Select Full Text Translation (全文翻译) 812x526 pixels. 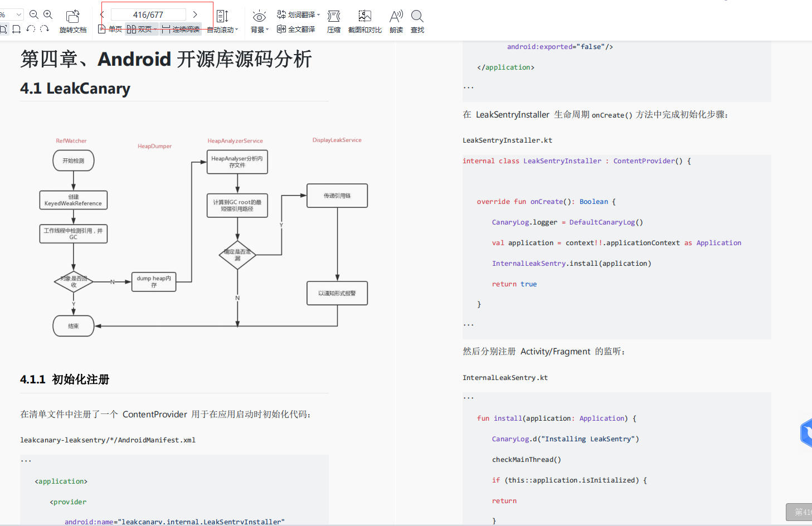click(x=296, y=29)
